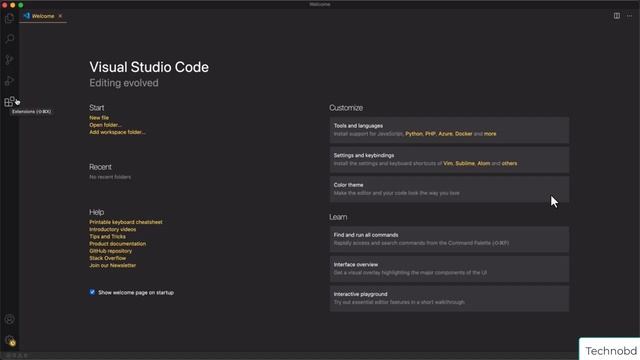The height and width of the screenshot is (360, 640).
Task: Click Join our Newsletter link
Action: (113, 265)
